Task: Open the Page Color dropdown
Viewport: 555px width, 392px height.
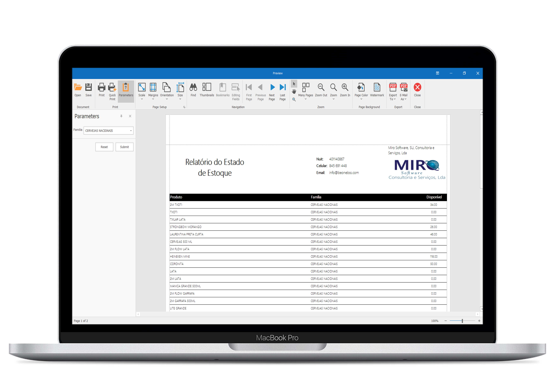Action: pos(361,92)
